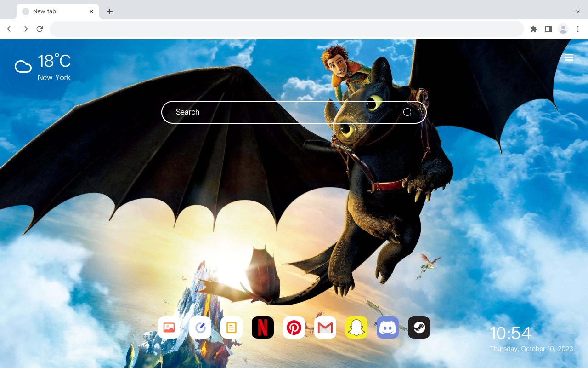The width and height of the screenshot is (588, 368).
Task: Click the cloud weather icon
Action: click(x=23, y=67)
